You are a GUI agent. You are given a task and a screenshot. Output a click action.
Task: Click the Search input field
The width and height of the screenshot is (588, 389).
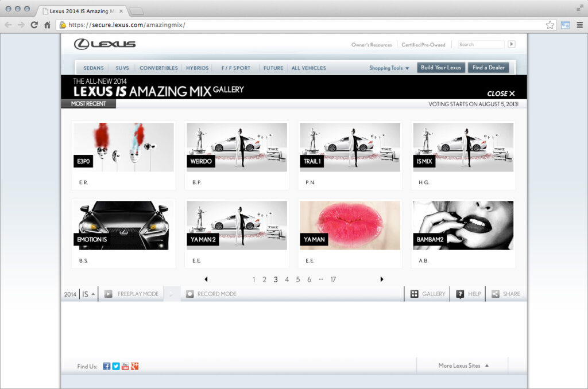[480, 44]
